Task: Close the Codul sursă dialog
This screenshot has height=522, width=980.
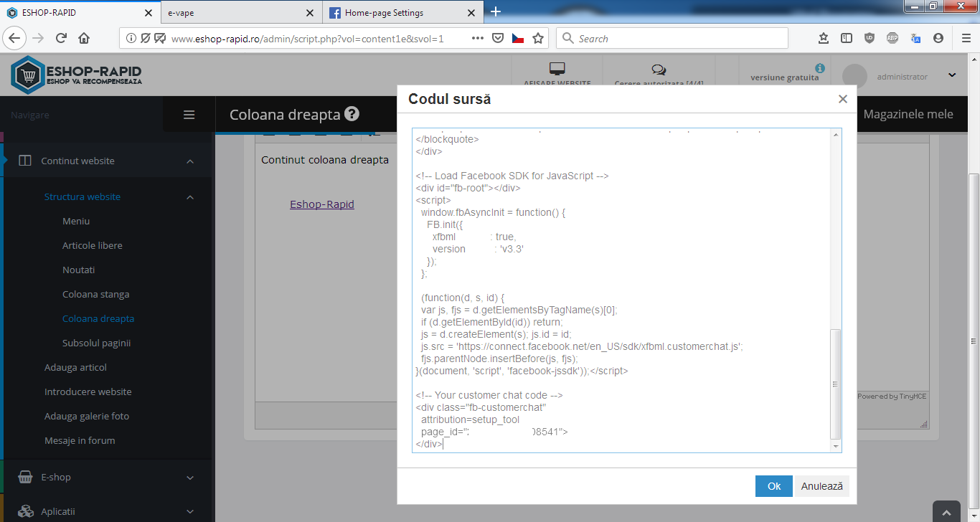Action: [843, 99]
